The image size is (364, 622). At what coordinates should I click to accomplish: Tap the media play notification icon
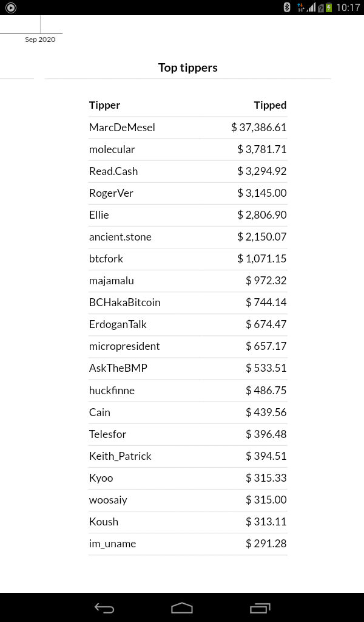[11, 7]
